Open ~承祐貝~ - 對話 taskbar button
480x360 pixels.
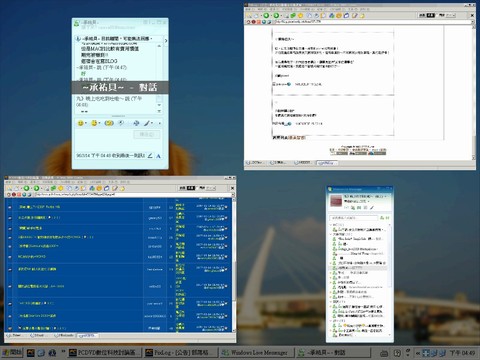point(333,352)
